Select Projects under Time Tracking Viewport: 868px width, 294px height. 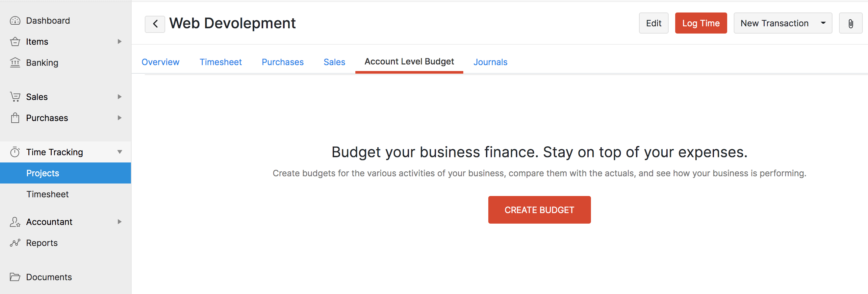(43, 173)
